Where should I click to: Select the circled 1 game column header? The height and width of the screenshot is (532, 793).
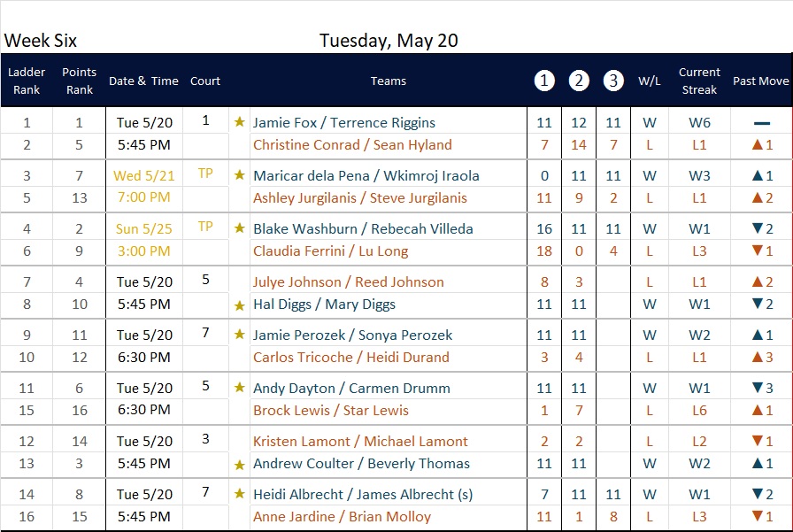544,81
